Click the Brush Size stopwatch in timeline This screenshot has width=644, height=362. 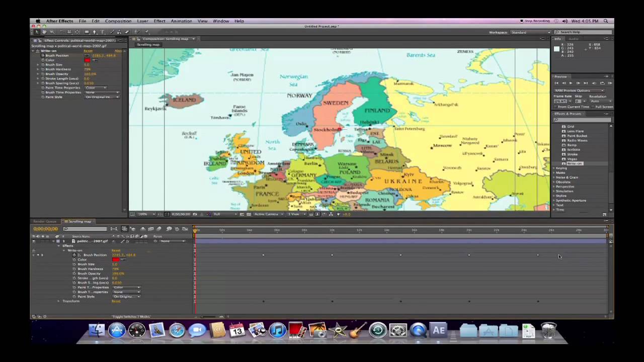74,264
